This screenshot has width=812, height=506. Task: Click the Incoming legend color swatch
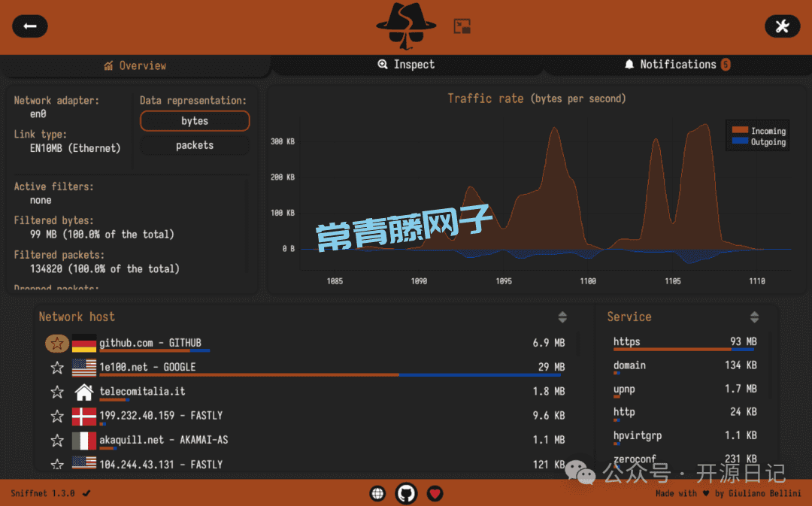[x=740, y=131]
